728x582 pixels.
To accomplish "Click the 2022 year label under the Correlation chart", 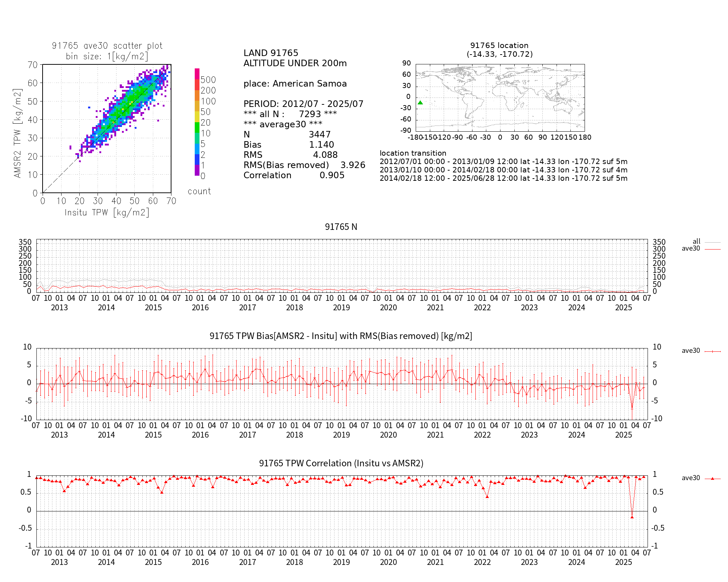I will coord(482,562).
